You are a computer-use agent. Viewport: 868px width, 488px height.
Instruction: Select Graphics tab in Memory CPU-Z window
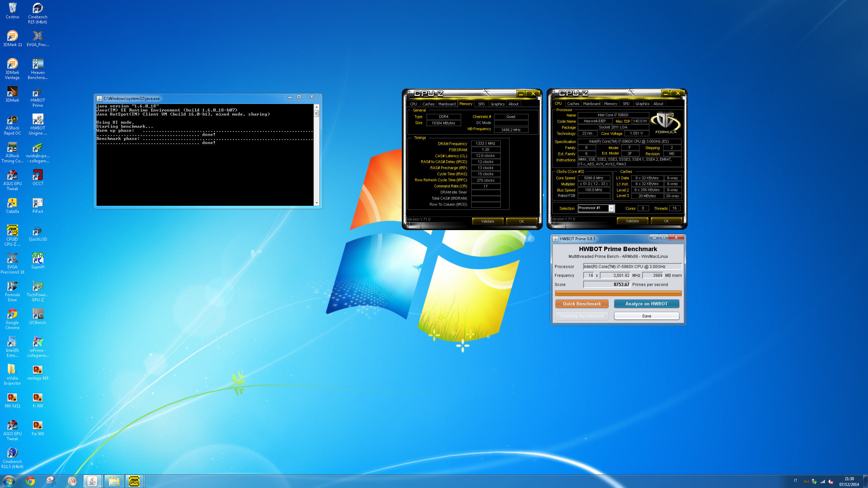pos(497,104)
